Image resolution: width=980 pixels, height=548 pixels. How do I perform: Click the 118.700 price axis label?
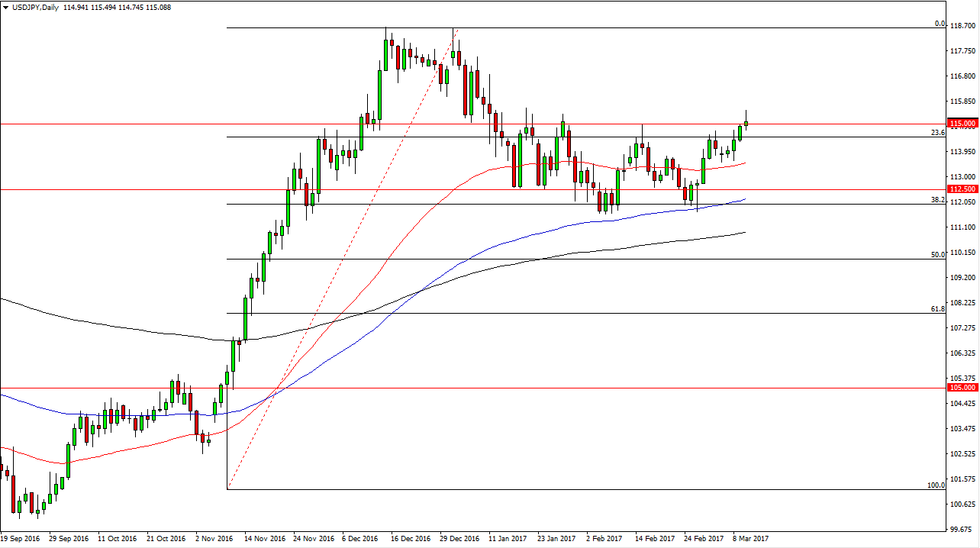pos(962,27)
